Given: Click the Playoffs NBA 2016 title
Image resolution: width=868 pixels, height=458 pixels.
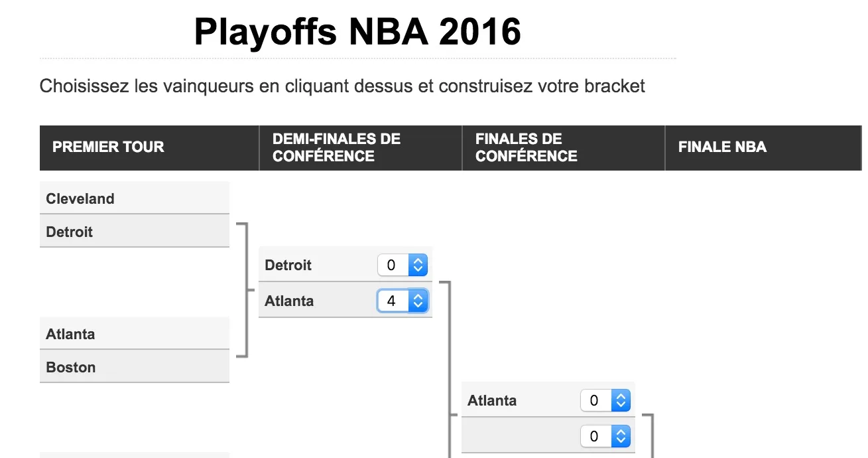Looking at the screenshot, I should point(357,31).
